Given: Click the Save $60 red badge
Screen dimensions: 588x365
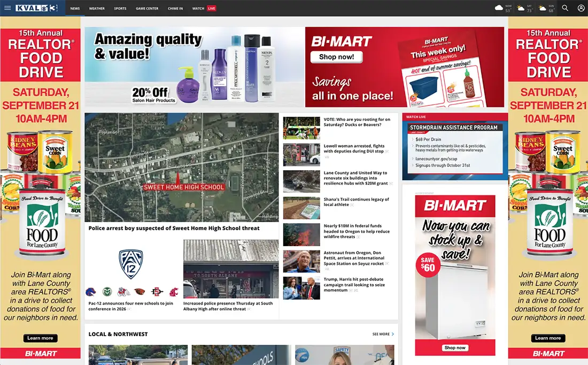Looking at the screenshot, I should [428, 265].
